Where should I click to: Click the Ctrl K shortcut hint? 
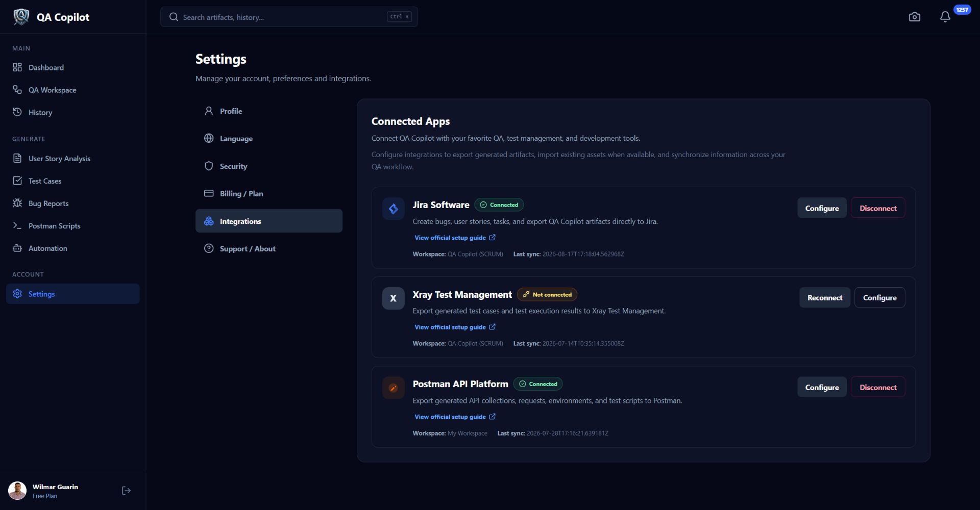[400, 17]
